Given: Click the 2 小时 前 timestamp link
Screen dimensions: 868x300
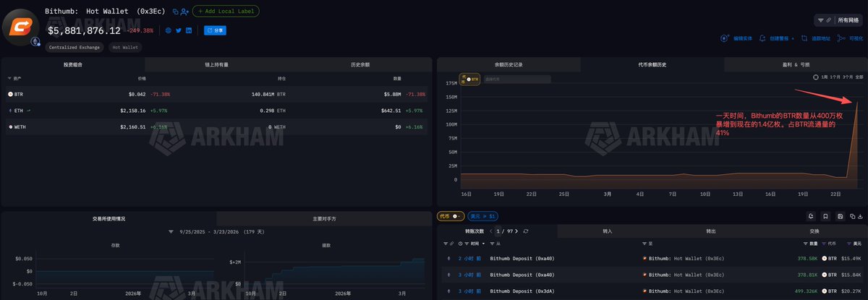Looking at the screenshot, I should (x=470, y=257).
